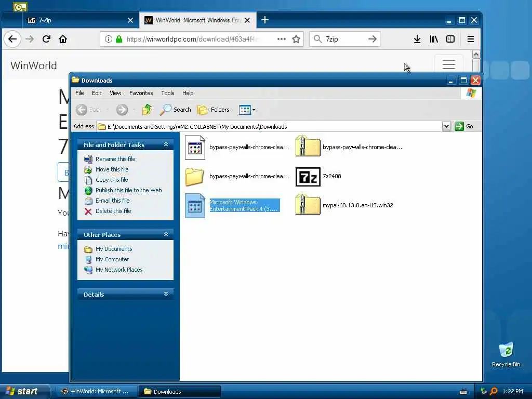The width and height of the screenshot is (532, 399).
Task: Click the on-screen keyboard tray icon
Action: click(463, 392)
